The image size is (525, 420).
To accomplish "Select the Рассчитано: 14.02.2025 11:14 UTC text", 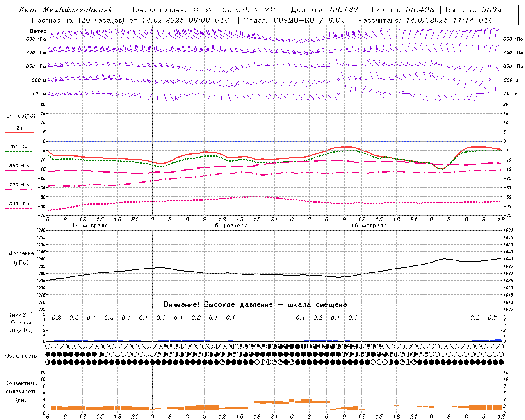I will click(x=426, y=20).
